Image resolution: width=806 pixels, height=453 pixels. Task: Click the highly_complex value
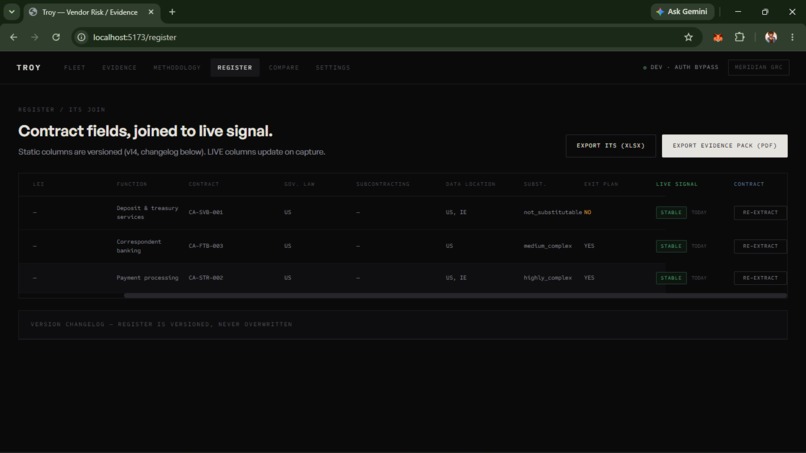pos(547,278)
